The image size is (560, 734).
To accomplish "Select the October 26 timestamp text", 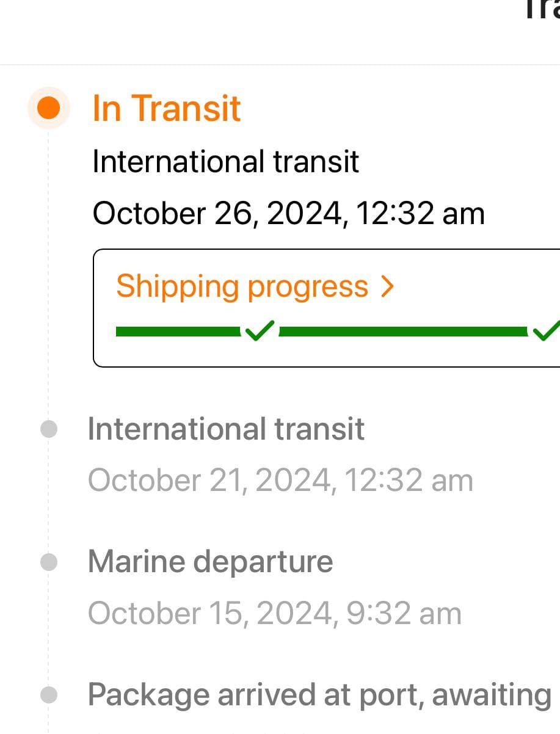I will [288, 213].
